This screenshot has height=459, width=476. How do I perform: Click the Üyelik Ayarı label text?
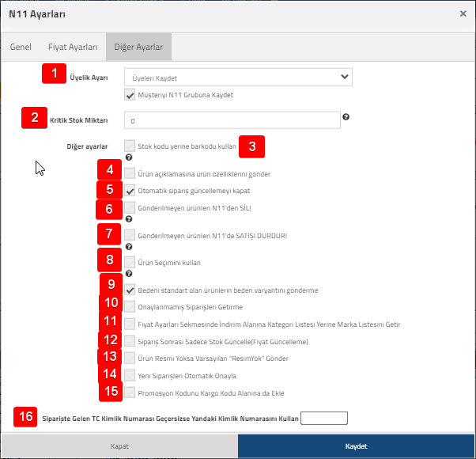point(89,78)
